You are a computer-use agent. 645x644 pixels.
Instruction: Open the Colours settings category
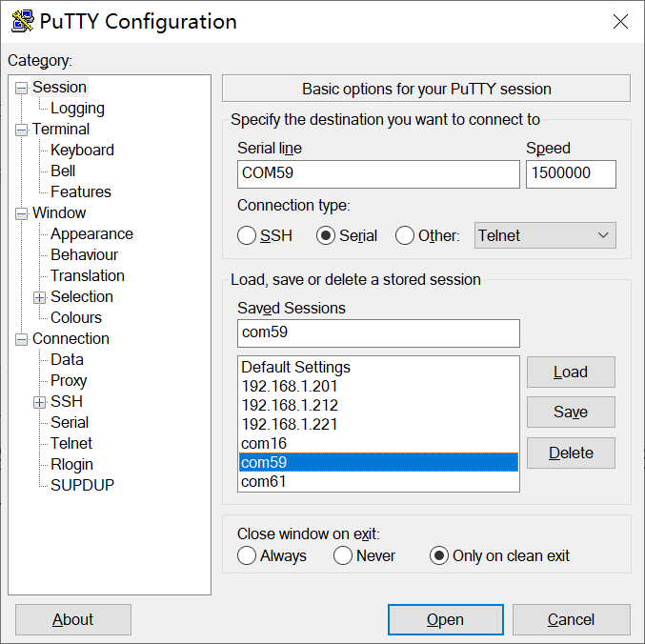[76, 318]
